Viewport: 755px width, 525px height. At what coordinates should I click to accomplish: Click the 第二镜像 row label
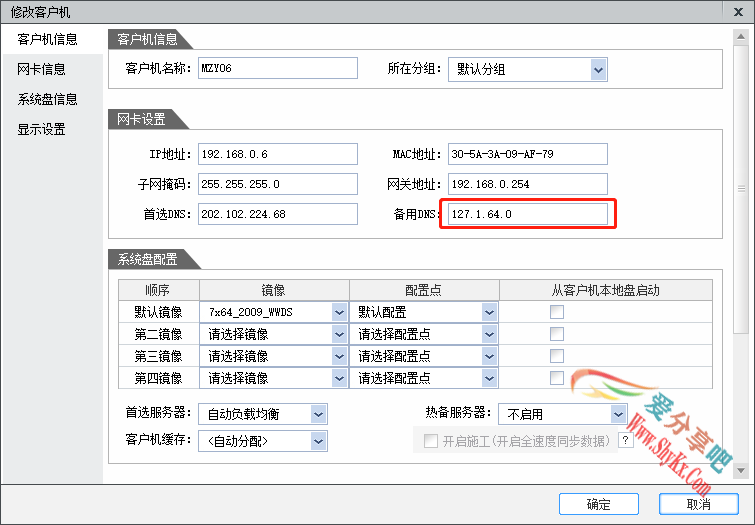[x=158, y=334]
